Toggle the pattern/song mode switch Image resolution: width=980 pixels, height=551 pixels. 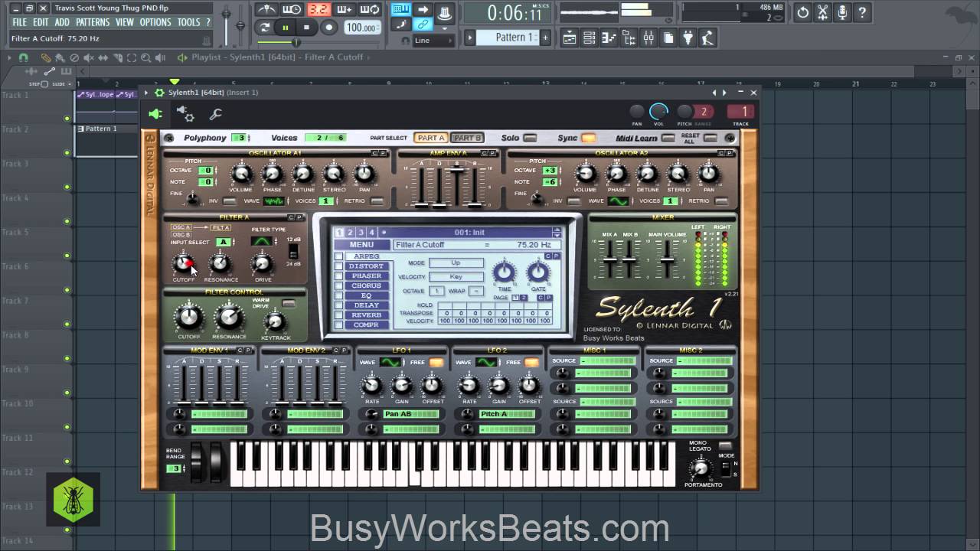coord(265,28)
